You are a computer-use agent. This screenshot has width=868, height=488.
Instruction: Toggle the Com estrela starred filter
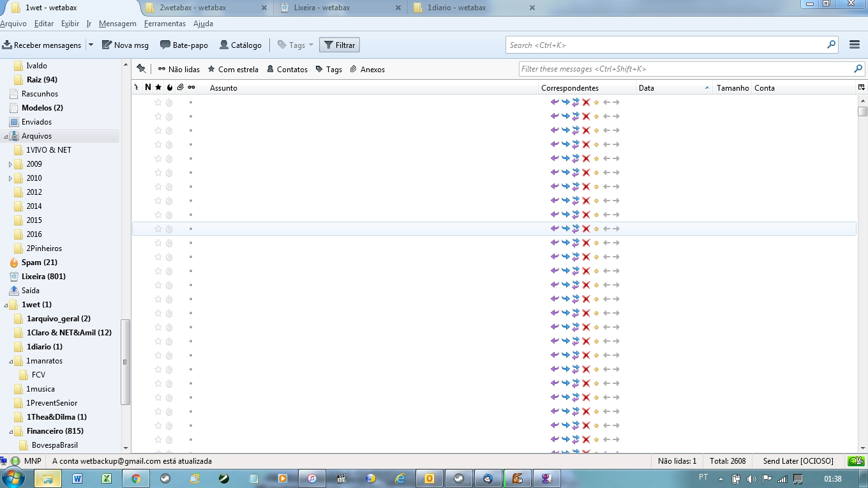point(232,69)
